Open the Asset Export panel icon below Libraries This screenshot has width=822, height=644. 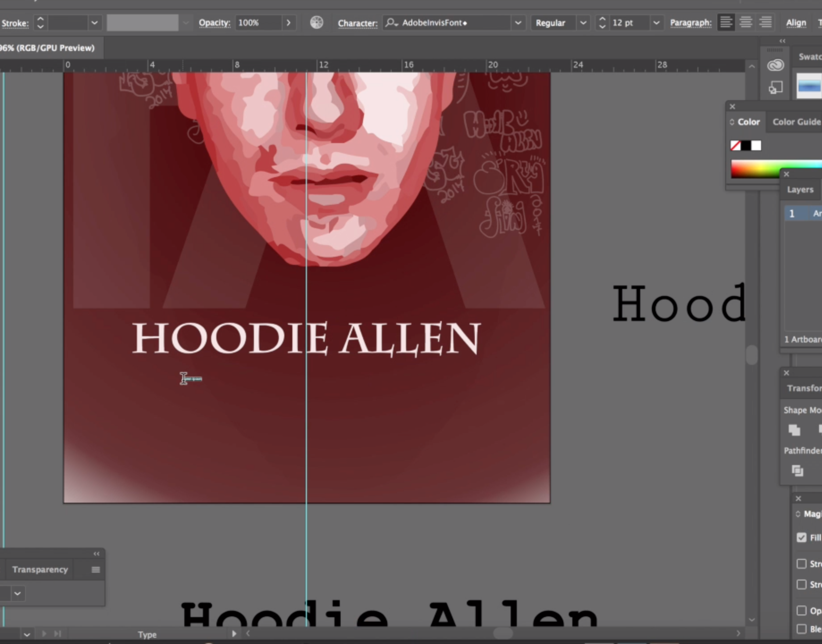click(775, 87)
